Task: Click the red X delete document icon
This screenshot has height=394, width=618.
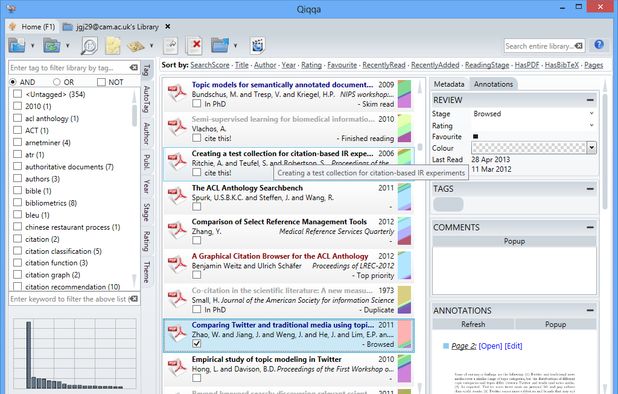Action: [194, 46]
